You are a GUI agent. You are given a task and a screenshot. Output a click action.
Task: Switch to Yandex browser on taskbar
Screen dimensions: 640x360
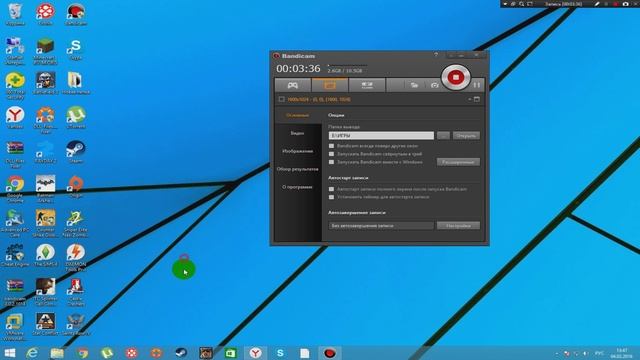[256, 353]
